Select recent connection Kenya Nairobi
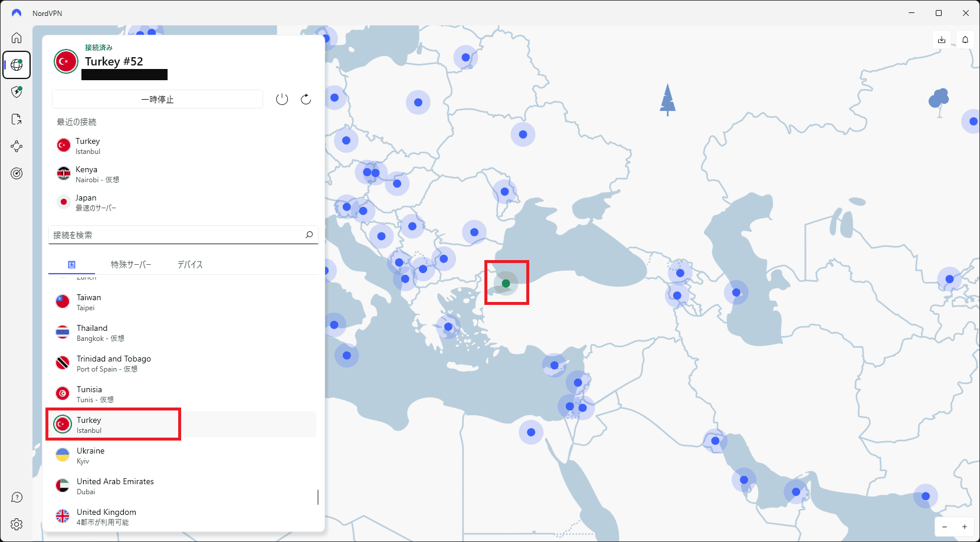Image resolution: width=980 pixels, height=542 pixels. tap(183, 174)
